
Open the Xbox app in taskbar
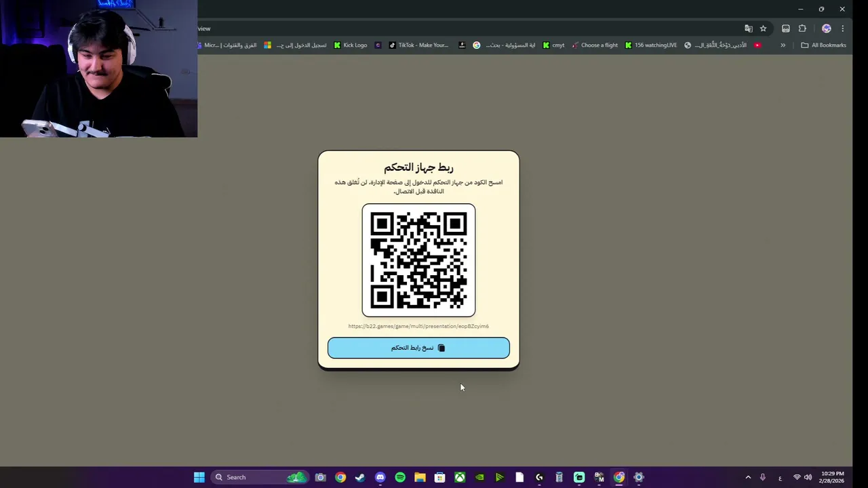(460, 477)
